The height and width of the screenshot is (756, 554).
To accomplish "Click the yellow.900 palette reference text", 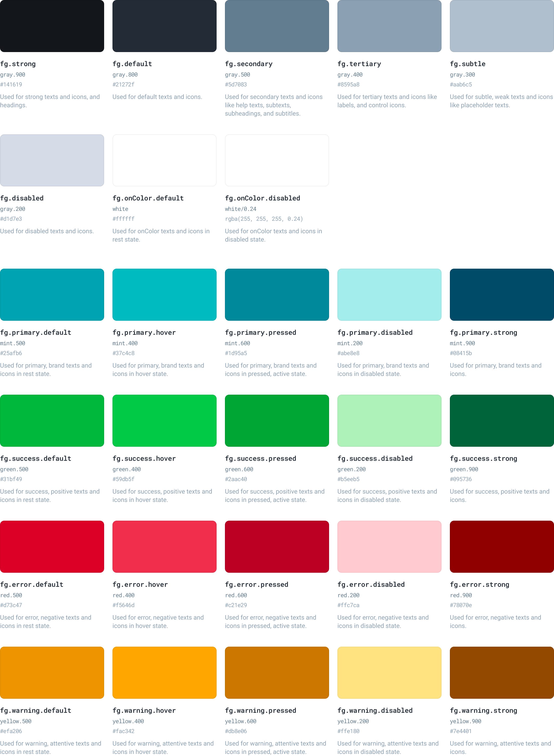I will coord(465,721).
